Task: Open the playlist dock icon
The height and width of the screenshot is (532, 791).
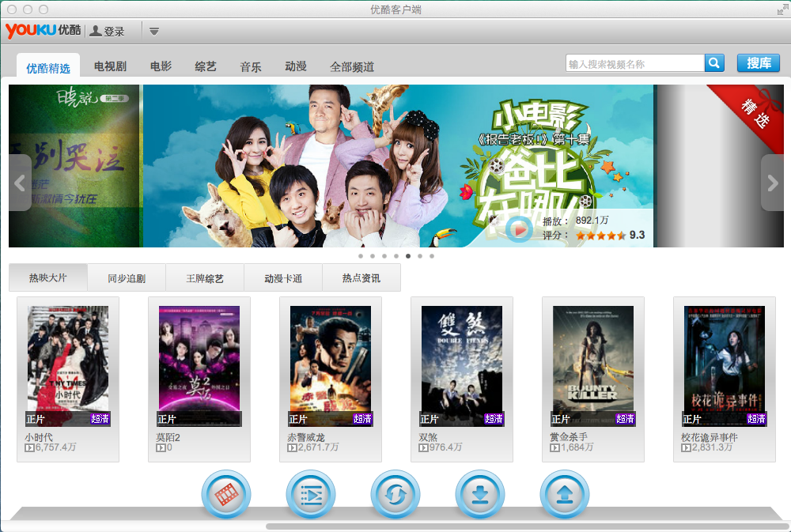Action: 311,495
